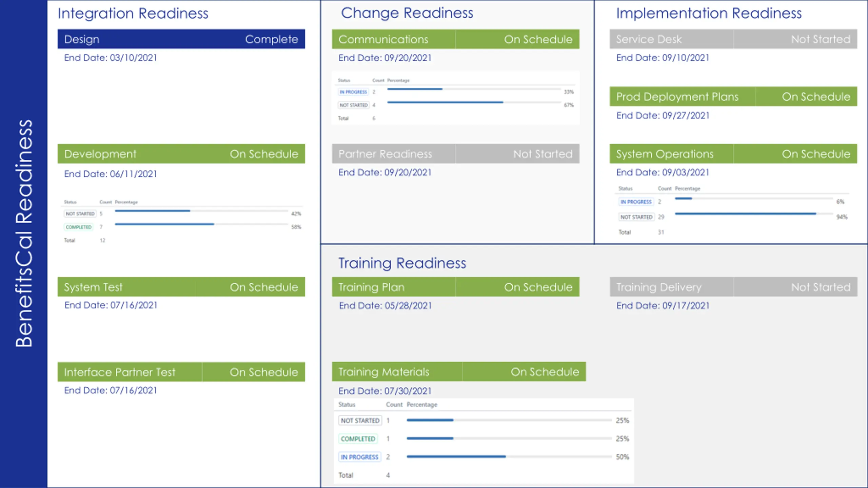
Task: Click the Training Readiness heading
Action: [x=402, y=263]
